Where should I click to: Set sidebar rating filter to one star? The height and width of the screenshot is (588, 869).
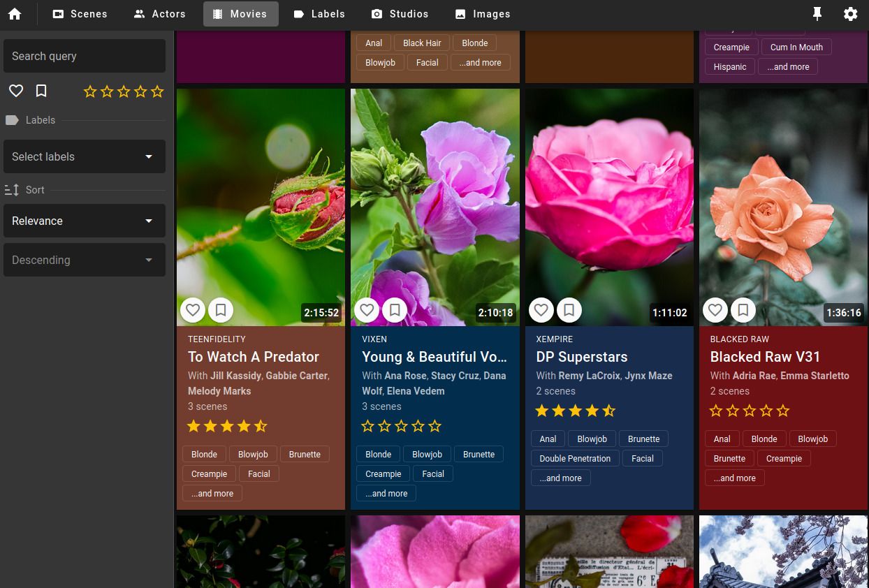90,91
